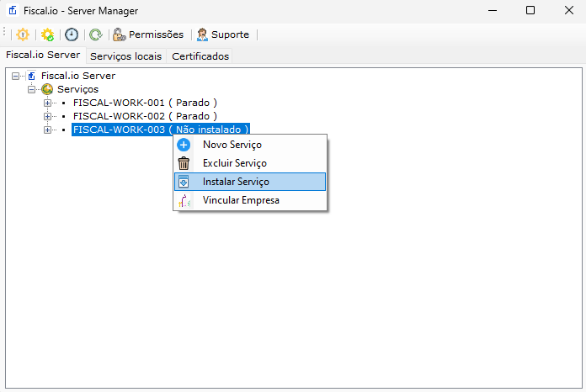
Task: Switch to the Serviços locais tab
Action: point(126,56)
